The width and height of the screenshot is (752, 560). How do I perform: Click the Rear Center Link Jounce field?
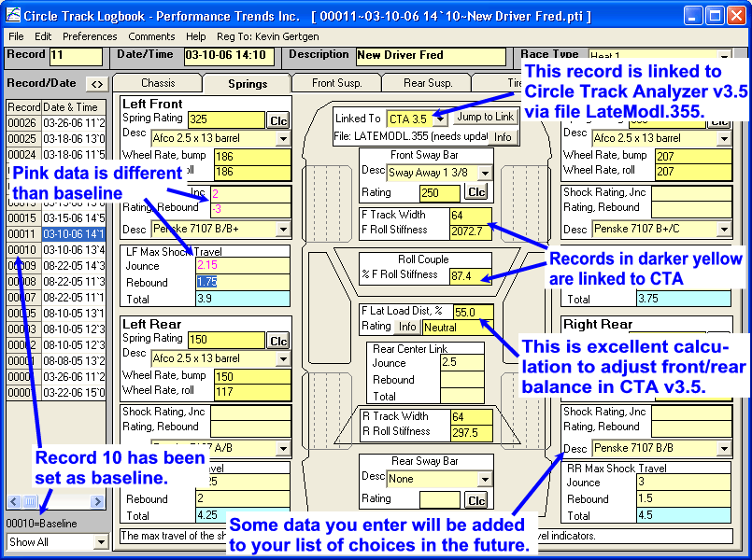point(461,362)
